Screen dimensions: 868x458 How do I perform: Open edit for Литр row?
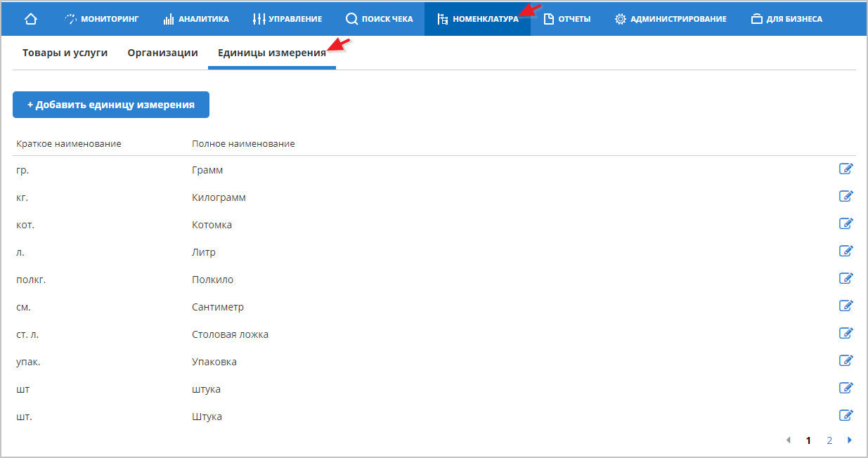coord(846,251)
